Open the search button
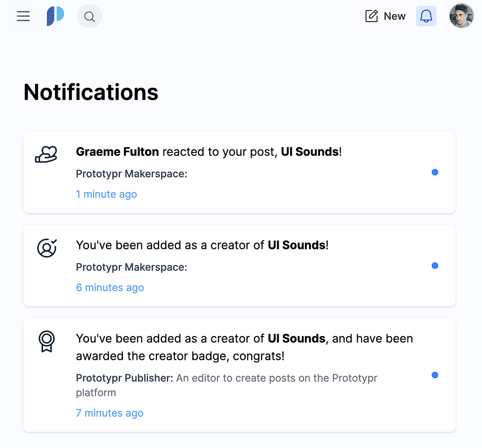482x448 pixels. [x=89, y=16]
